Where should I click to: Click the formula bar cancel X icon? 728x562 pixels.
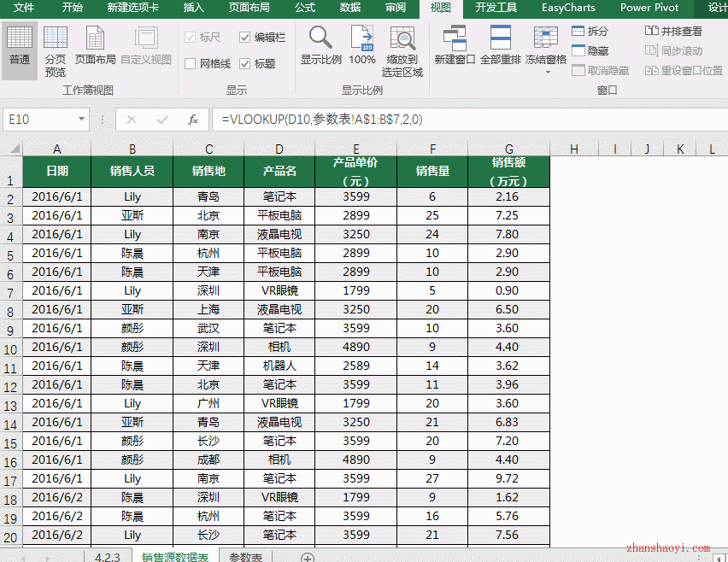132,120
